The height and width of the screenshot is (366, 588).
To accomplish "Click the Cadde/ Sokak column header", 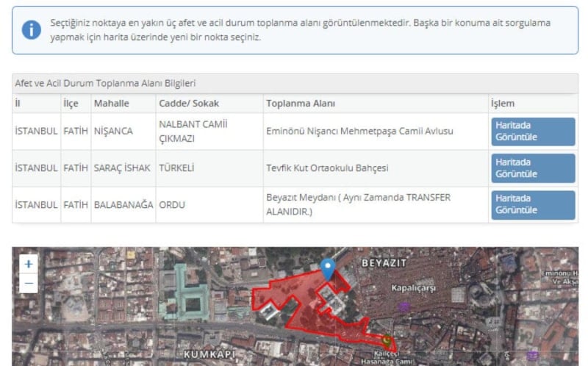I will [x=189, y=104].
